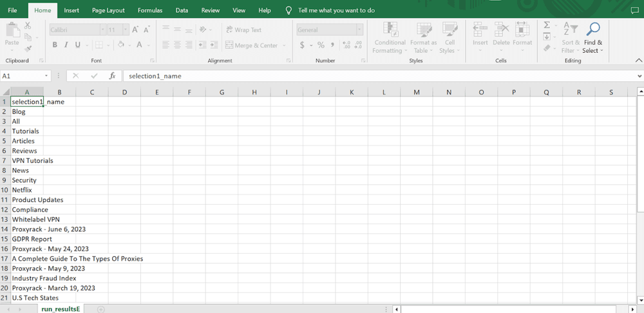
Task: Click the vertical scrollbar down arrow
Action: pos(640,299)
